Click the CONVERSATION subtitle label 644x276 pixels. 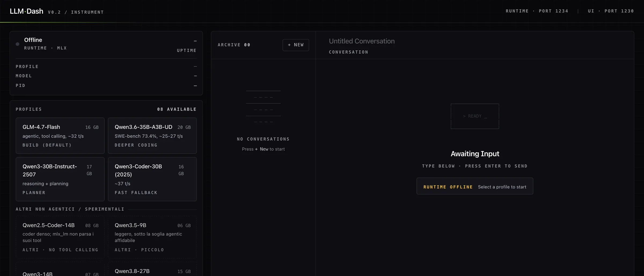(349, 52)
